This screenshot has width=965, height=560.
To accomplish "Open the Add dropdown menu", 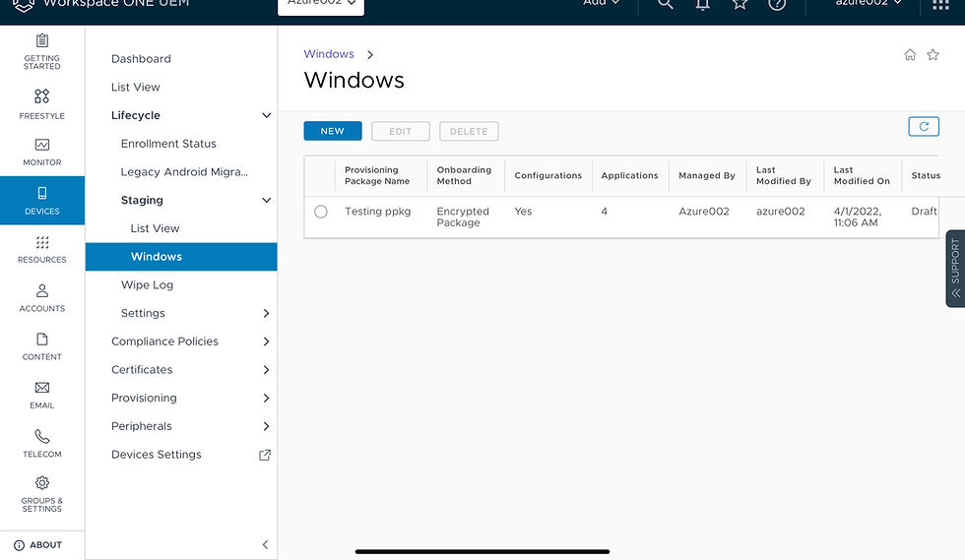I will pyautogui.click(x=601, y=3).
